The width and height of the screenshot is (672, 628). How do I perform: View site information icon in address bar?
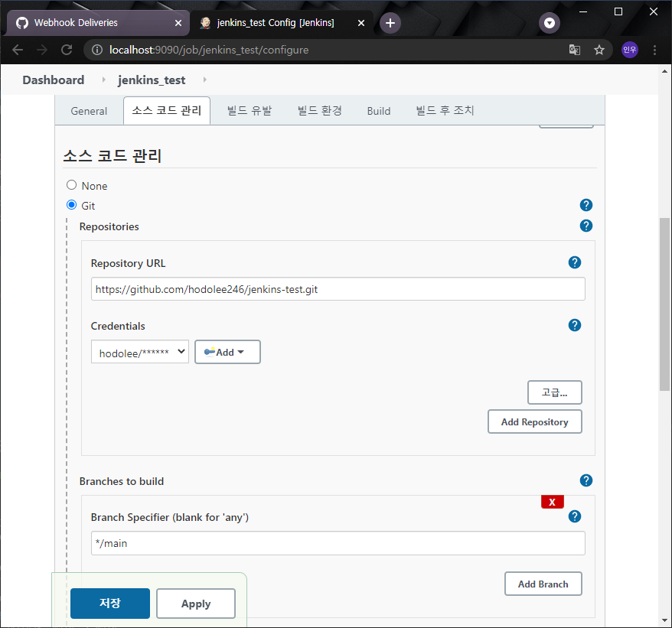tap(97, 50)
